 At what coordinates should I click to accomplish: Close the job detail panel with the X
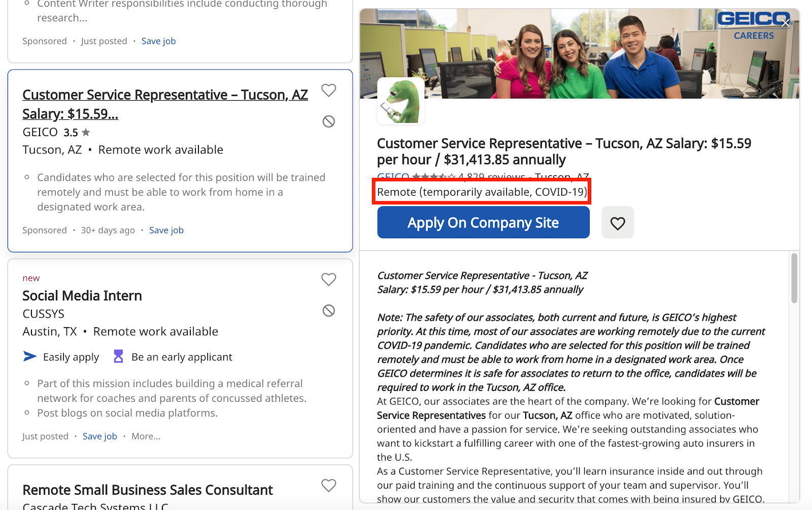pos(786,23)
